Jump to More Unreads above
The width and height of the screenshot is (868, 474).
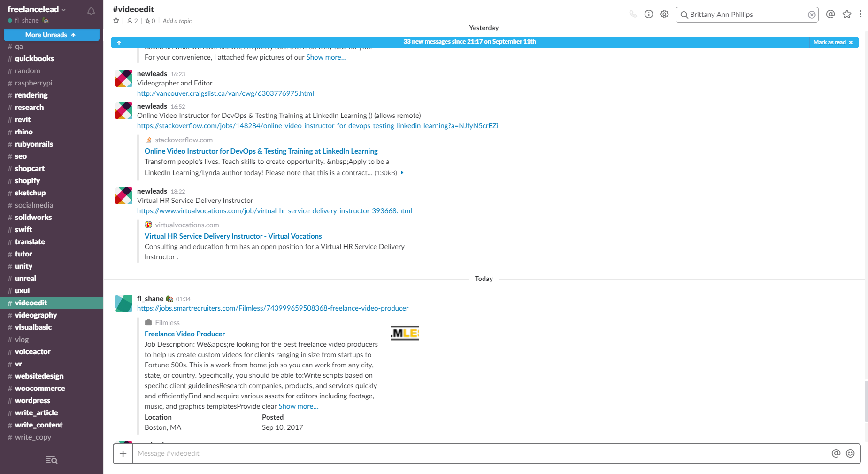[52, 35]
